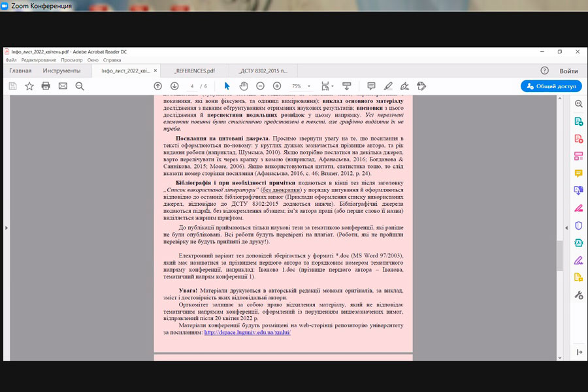This screenshot has width=588, height=392.
Task: Open the Protect shield tool in sidebar
Action: 578,225
